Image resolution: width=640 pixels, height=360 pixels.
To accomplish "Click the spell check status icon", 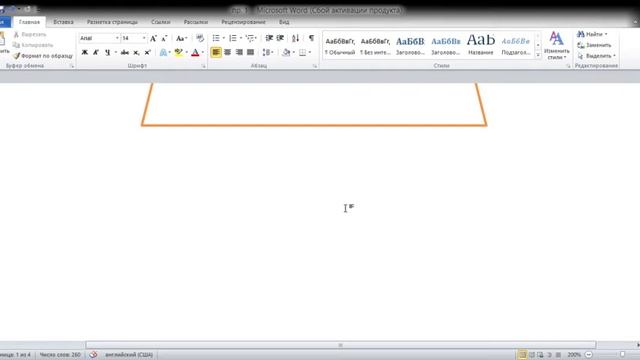I will click(93, 355).
